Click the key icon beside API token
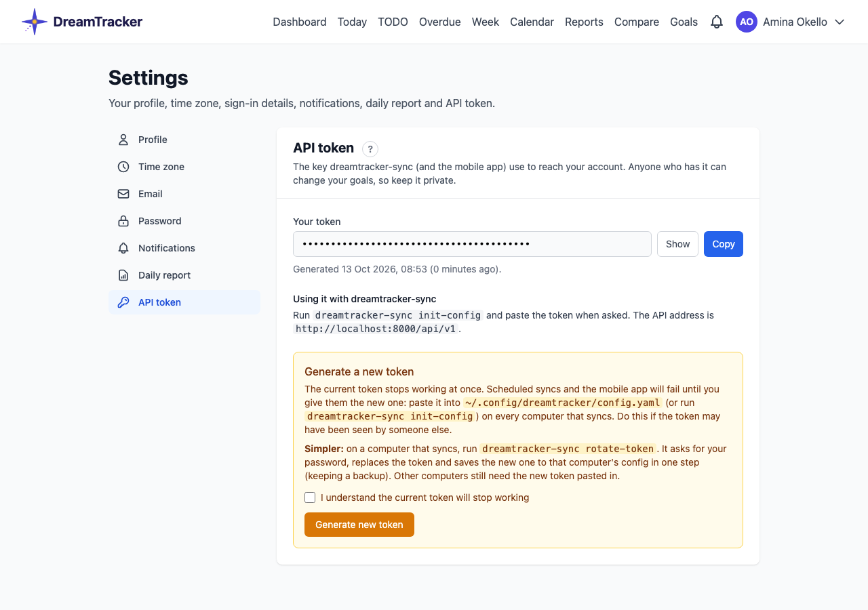 [123, 302]
